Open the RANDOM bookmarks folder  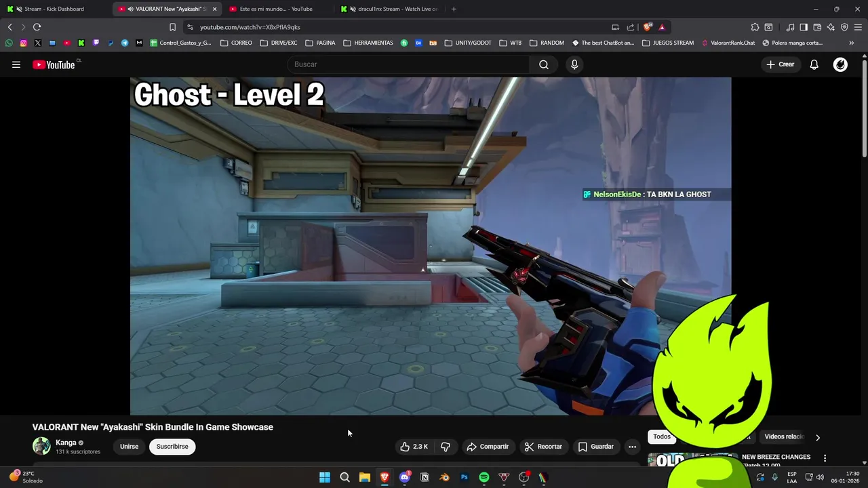coord(547,43)
